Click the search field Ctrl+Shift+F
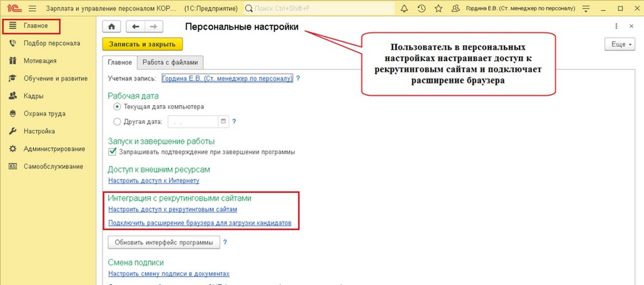Viewport: 644px width, 285px height. coord(319,8)
